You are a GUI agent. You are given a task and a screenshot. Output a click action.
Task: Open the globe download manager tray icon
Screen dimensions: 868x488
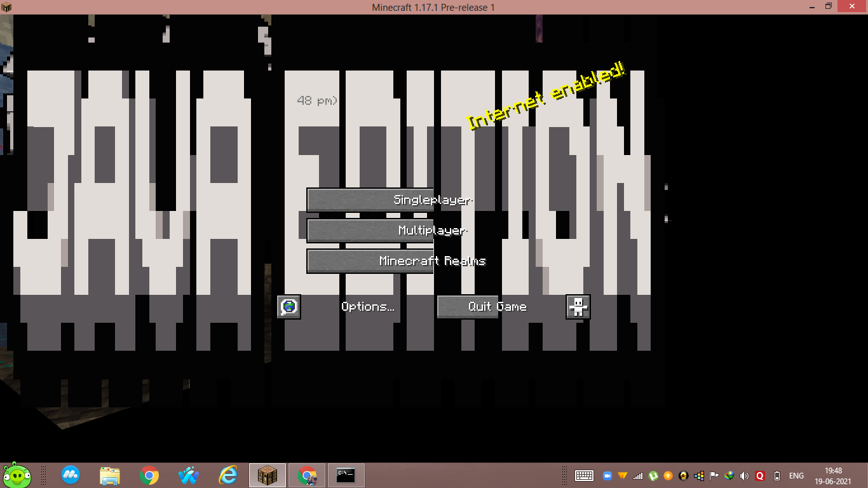(729, 475)
